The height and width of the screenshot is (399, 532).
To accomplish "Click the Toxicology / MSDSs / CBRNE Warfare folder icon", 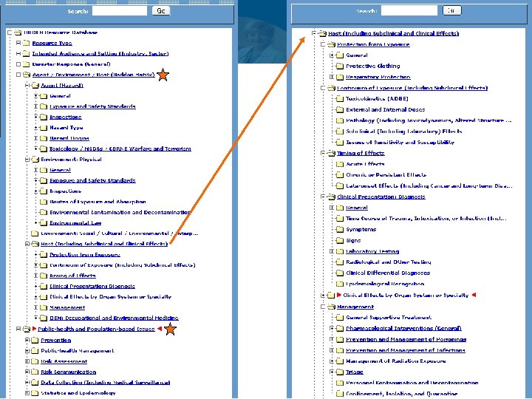I will click(x=44, y=149).
